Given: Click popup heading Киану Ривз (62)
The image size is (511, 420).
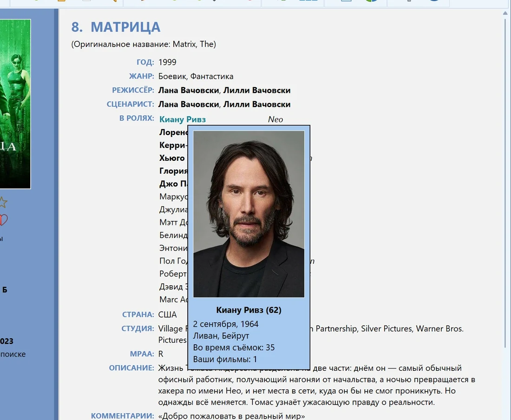Looking at the screenshot, I should (249, 310).
